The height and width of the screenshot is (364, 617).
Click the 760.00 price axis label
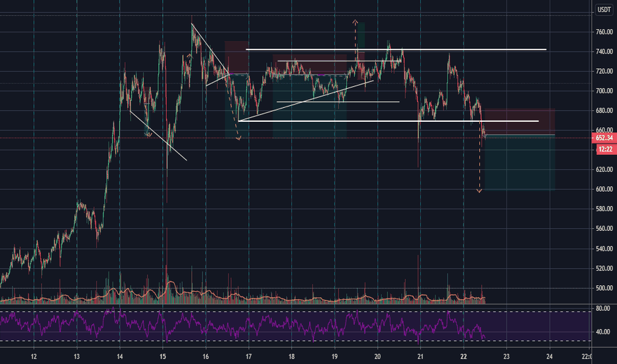point(604,32)
